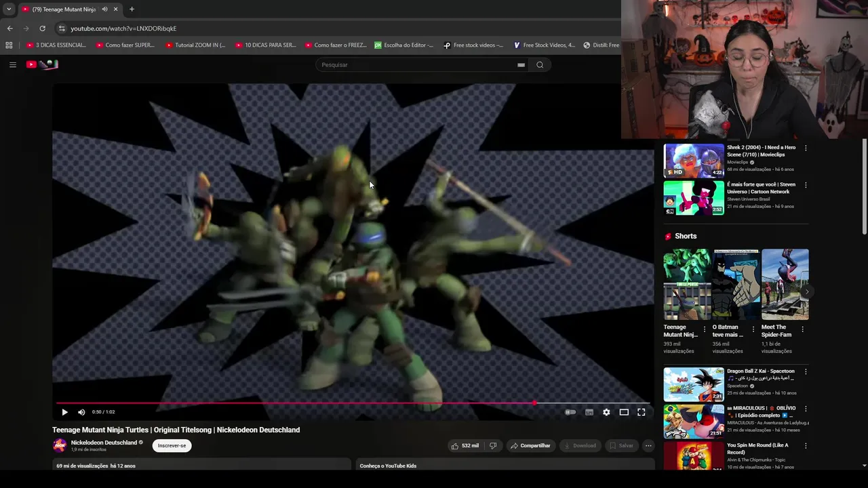Open Nickelodeon Deutschland channel avatar
The width and height of the screenshot is (868, 488).
60,445
